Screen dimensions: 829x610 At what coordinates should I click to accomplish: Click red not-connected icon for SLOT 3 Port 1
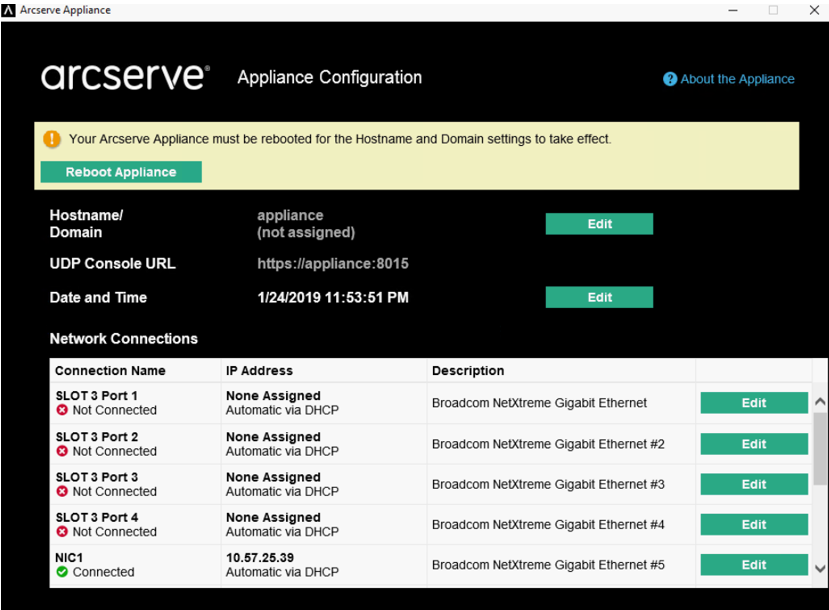[62, 410]
